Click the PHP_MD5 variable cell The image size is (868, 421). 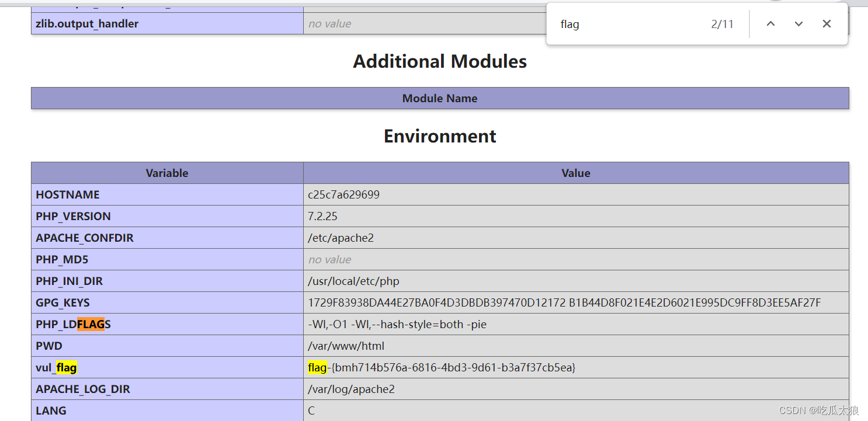167,259
